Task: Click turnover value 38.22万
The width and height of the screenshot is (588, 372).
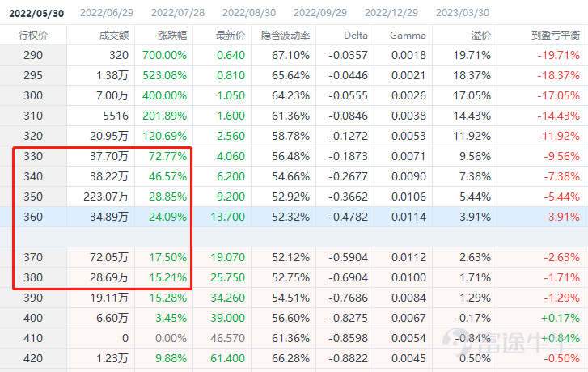Action: (109, 176)
